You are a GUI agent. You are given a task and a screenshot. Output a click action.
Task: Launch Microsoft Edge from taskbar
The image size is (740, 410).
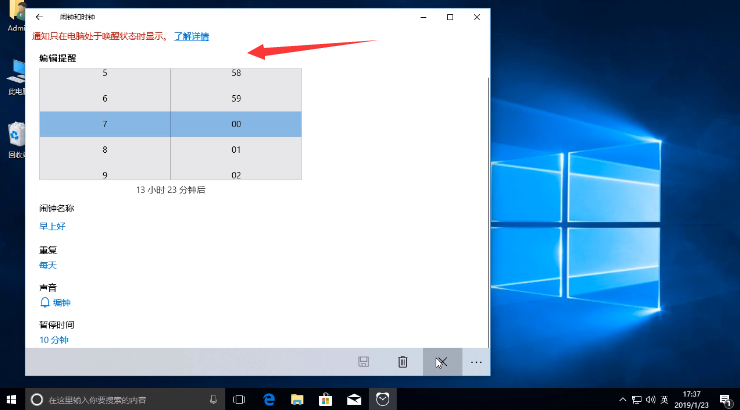(269, 400)
